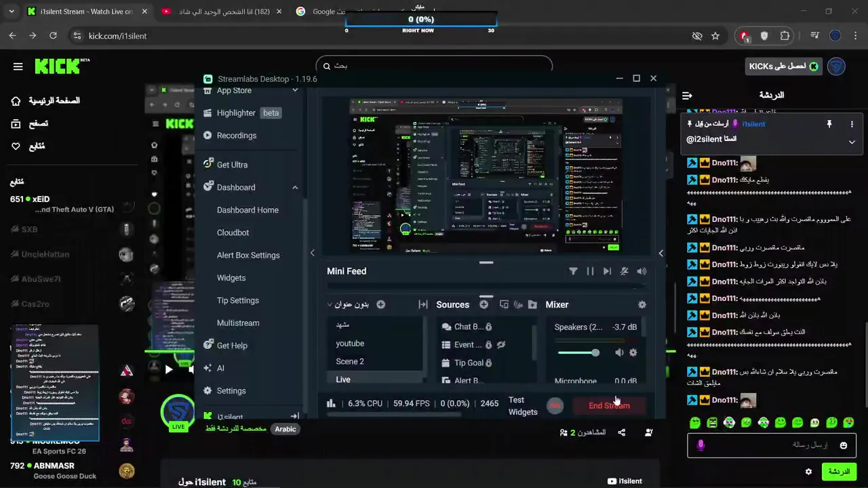The image size is (868, 488).
Task: Toggle lock on Event List source
Action: 488,345
